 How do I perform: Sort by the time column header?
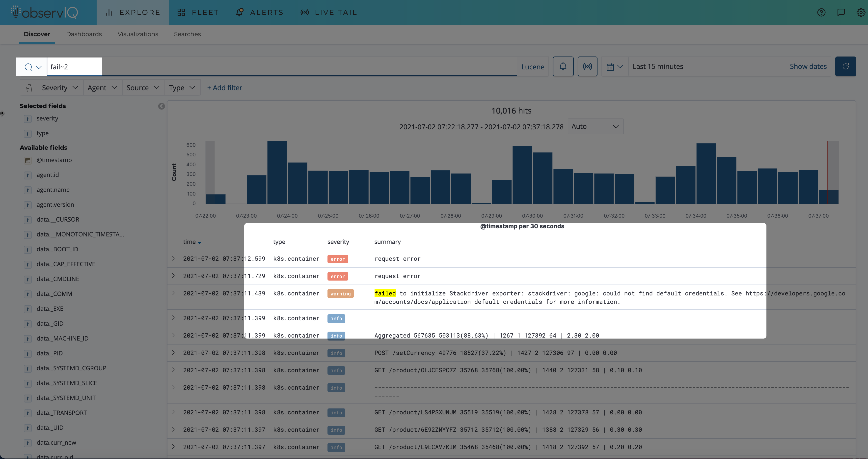click(192, 242)
